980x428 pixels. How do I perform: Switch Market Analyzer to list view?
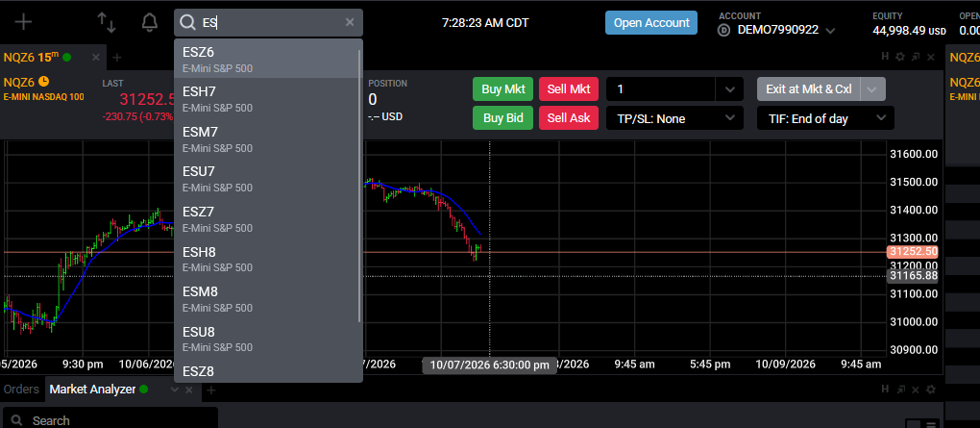point(931,424)
